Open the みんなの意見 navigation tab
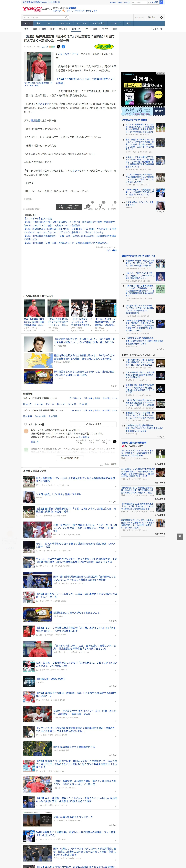 pyautogui.click(x=98, y=24)
